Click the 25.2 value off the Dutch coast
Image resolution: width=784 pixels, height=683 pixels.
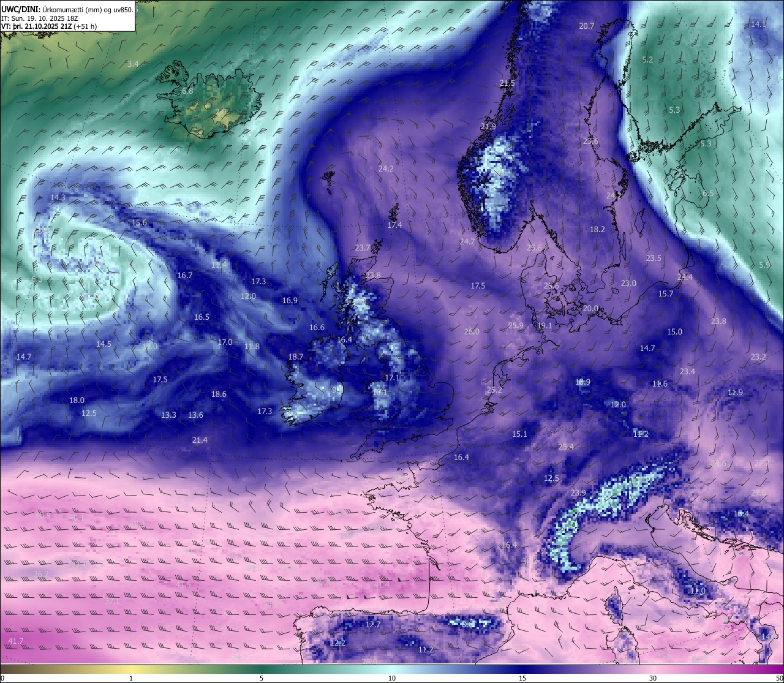[x=494, y=390]
